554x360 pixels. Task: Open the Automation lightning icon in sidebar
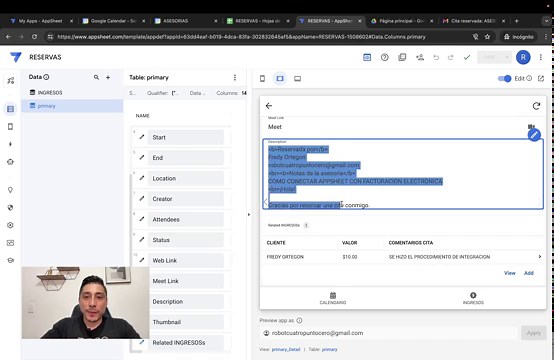[10, 144]
